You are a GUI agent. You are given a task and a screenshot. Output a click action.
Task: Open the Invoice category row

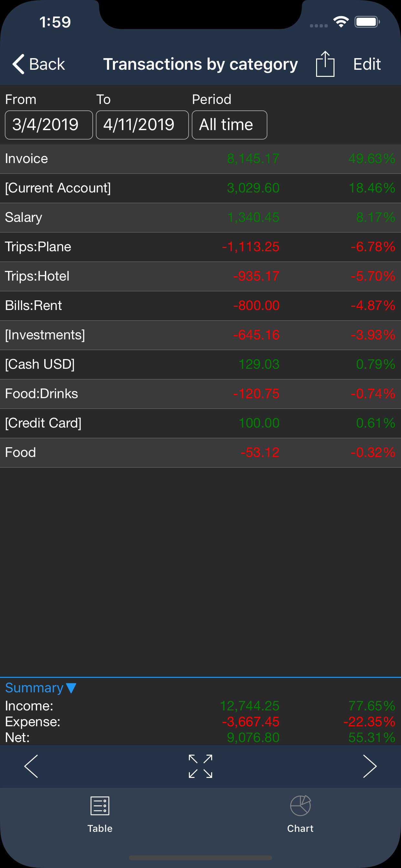pos(200,159)
